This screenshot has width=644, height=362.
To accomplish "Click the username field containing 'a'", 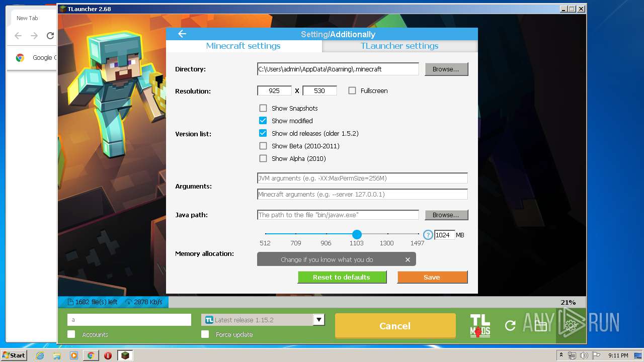I will point(129,320).
